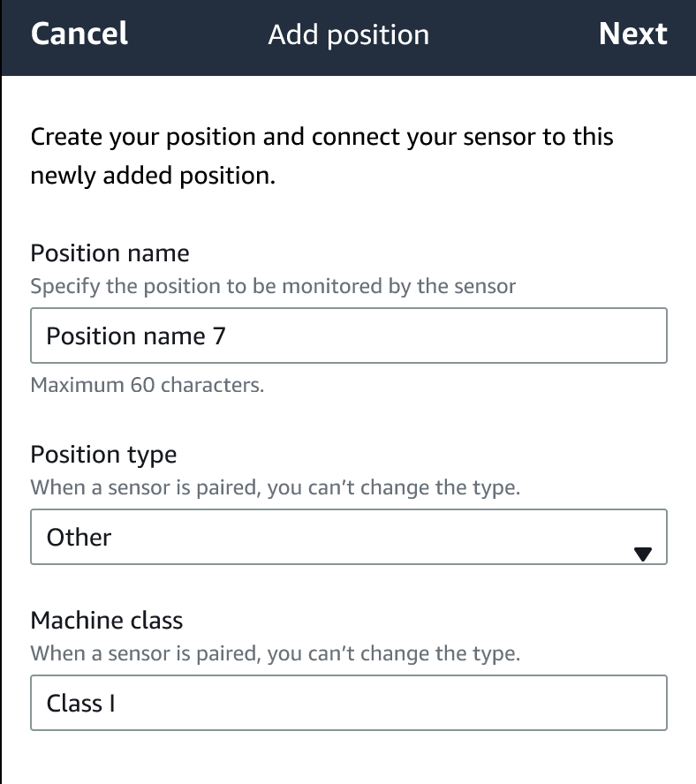Click the Machine class label
The height and width of the screenshot is (784, 696).
coord(107,621)
